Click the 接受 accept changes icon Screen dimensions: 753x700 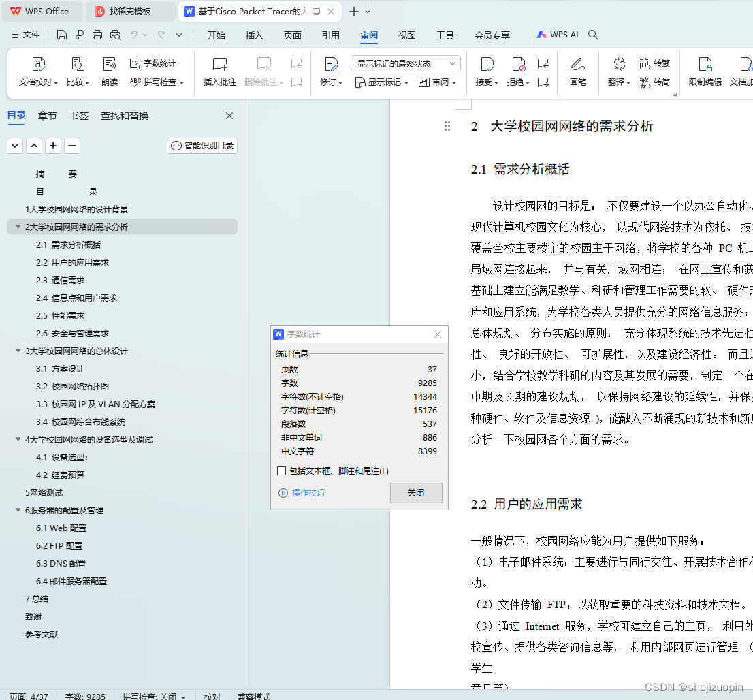click(x=487, y=65)
